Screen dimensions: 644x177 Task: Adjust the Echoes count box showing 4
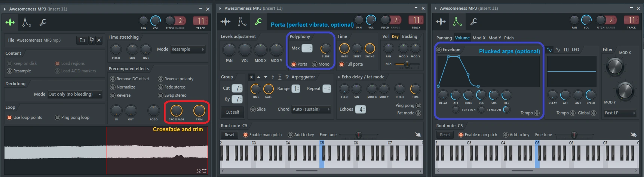click(x=360, y=109)
